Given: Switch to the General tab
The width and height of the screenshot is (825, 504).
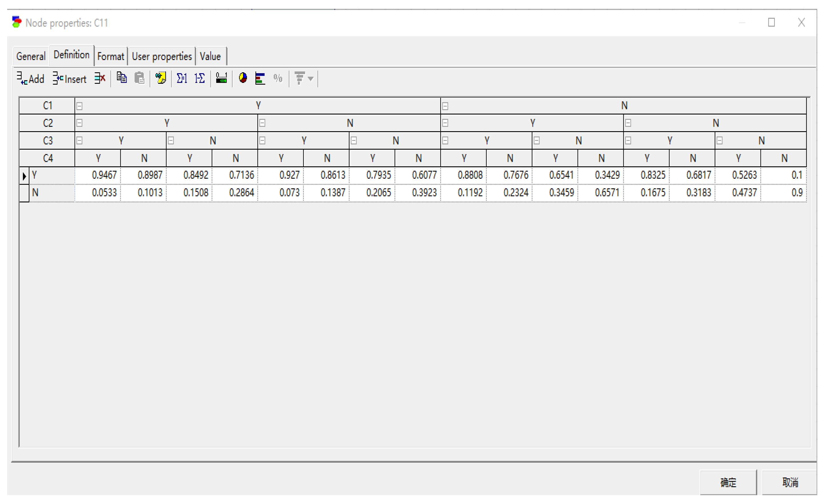Looking at the screenshot, I should (x=31, y=56).
